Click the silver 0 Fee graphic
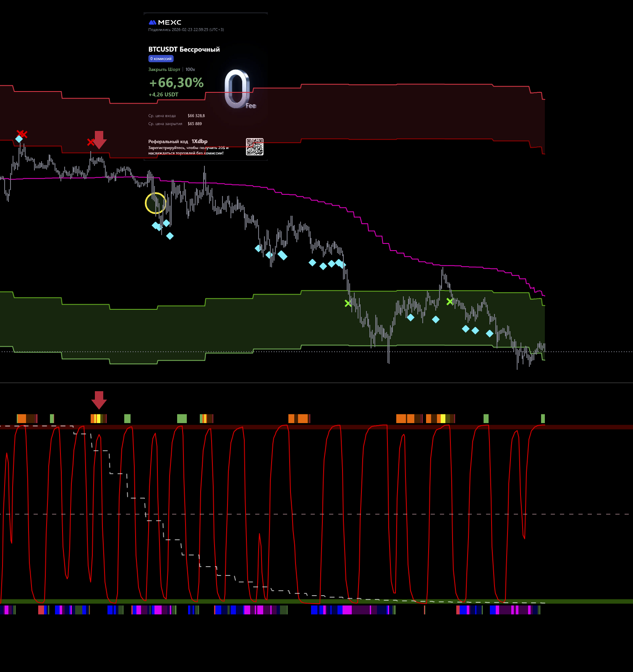This screenshot has height=672, width=633. [238, 89]
